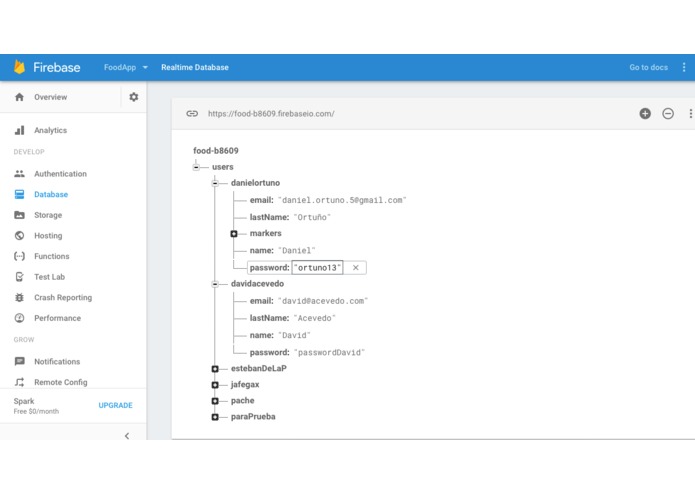
Task: Click the food-b8609 database URL
Action: [x=271, y=113]
